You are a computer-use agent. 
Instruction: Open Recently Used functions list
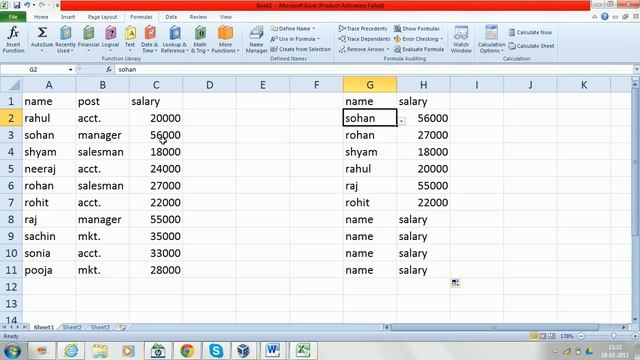pyautogui.click(x=65, y=39)
